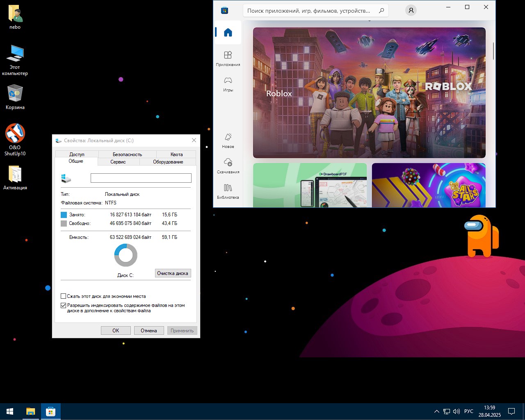Switch to the Сервис tab

coord(118,161)
